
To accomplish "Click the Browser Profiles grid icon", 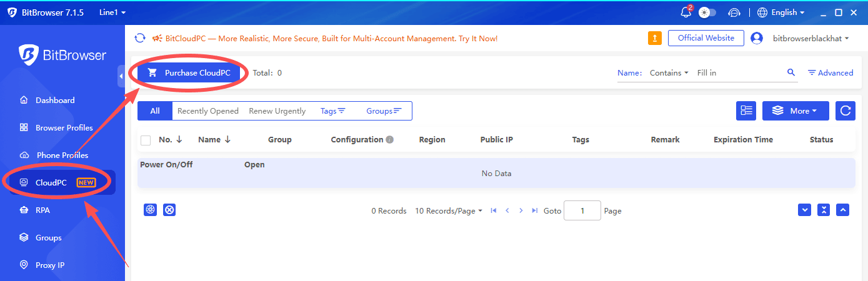I will [x=24, y=127].
